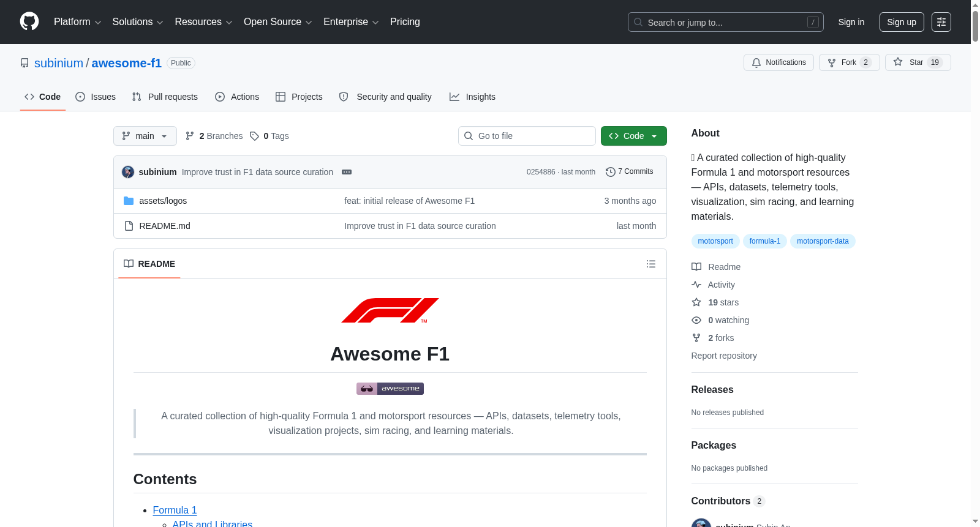Open the awesome-f1 repository name link
This screenshot has width=980, height=527.
tap(127, 63)
